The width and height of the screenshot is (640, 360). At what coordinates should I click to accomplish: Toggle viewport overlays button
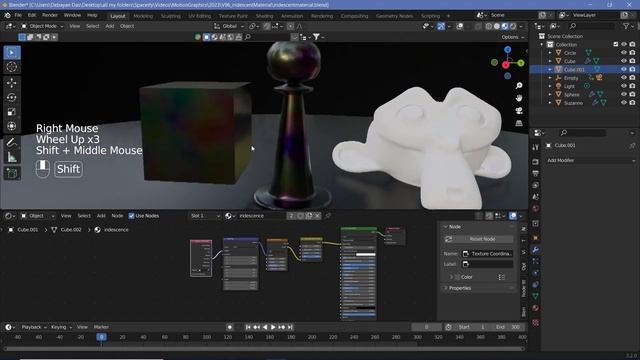tap(460, 26)
